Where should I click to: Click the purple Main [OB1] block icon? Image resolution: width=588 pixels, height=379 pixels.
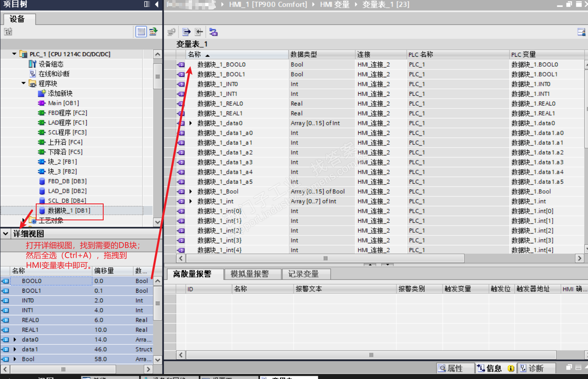tap(42, 103)
